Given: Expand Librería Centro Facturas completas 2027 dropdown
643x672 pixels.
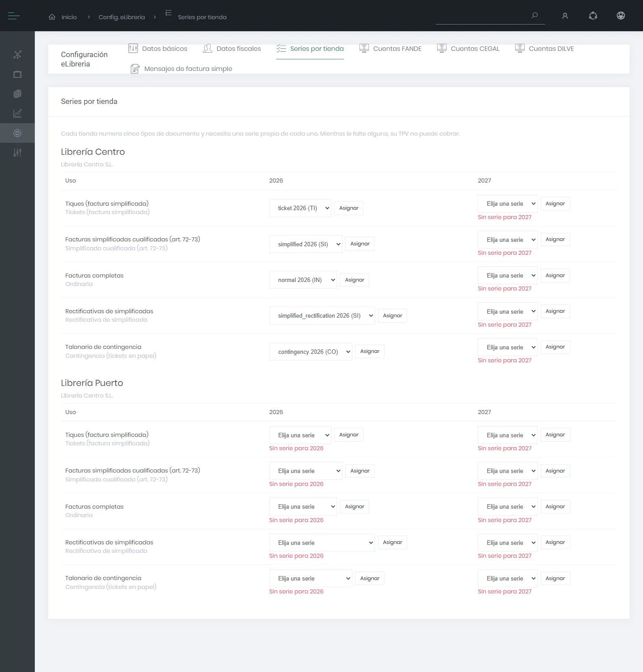Looking at the screenshot, I should pyautogui.click(x=508, y=276).
